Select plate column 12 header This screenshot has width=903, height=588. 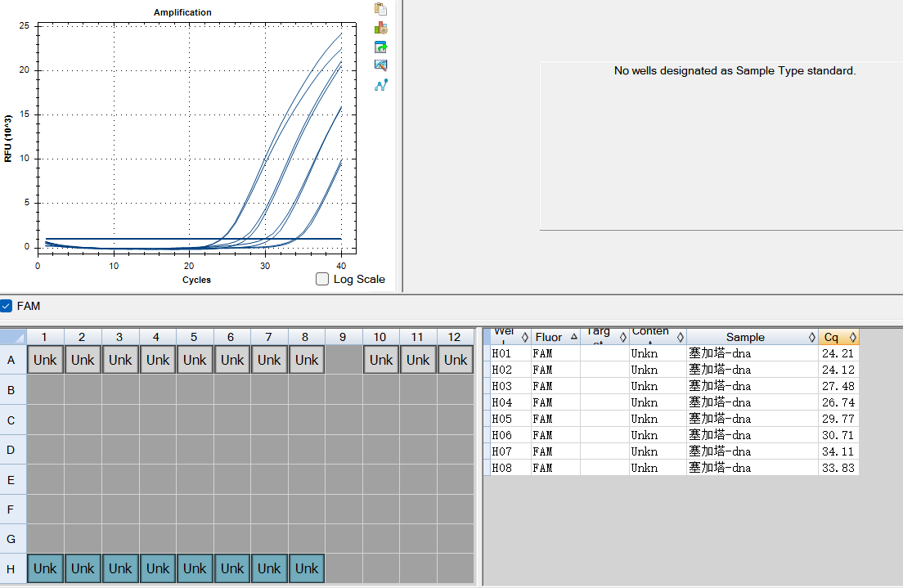click(455, 337)
